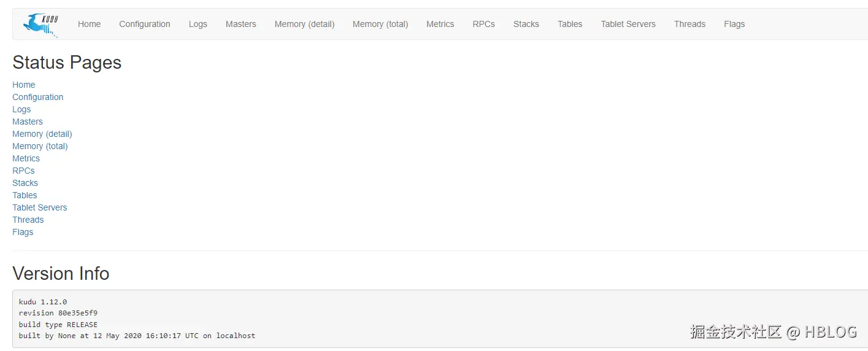Open Memory (detail) link under Status Pages
The image size is (868, 351).
42,134
